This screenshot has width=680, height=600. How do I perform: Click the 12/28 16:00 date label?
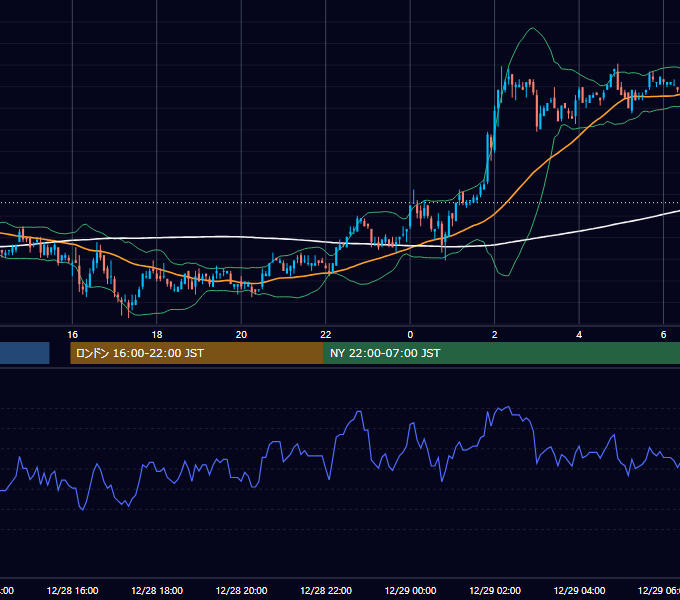coord(72,591)
